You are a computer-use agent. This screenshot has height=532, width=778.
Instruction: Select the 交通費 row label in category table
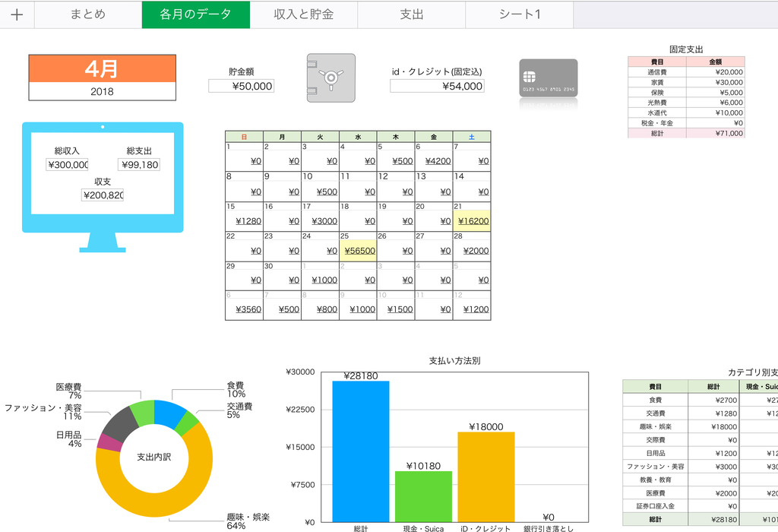click(656, 413)
